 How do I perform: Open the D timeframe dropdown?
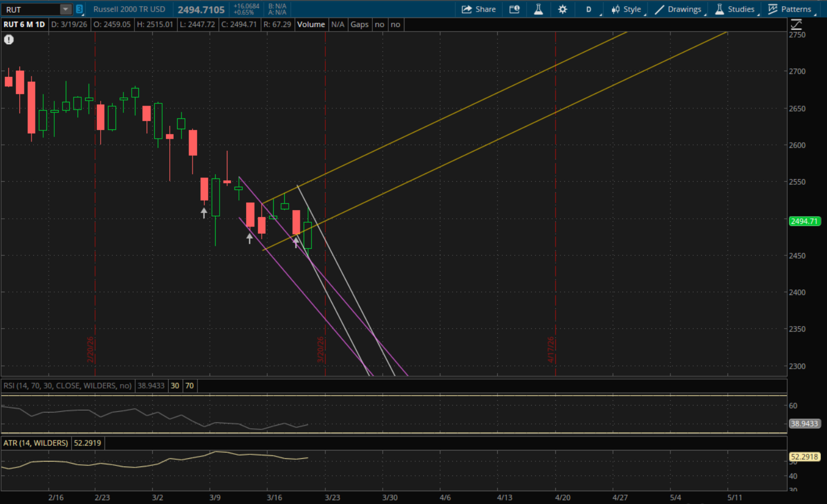(x=589, y=9)
